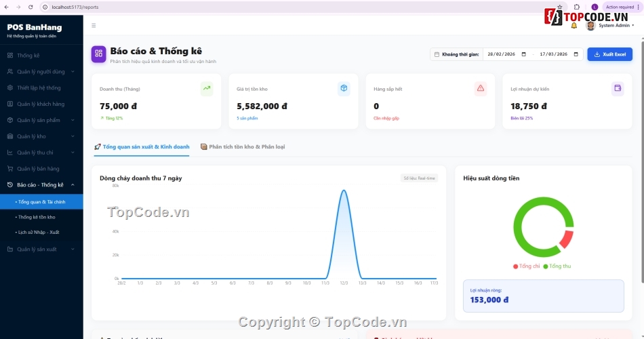Reload the page with browser refresh icon

click(31, 7)
